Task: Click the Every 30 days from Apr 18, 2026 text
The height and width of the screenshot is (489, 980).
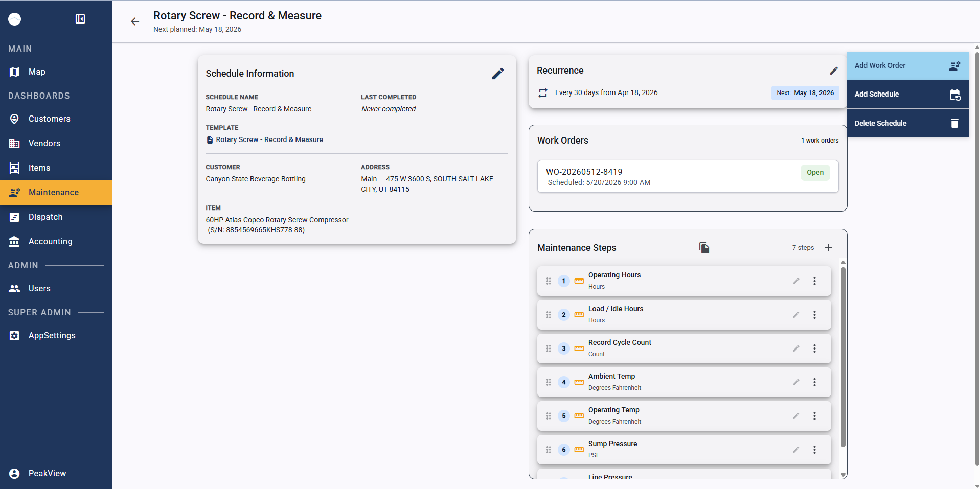Action: (x=606, y=93)
